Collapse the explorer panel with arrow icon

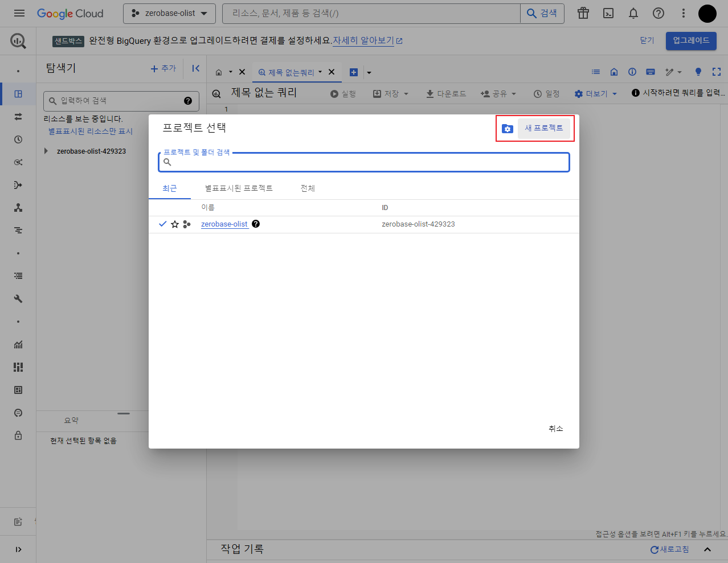coord(195,68)
